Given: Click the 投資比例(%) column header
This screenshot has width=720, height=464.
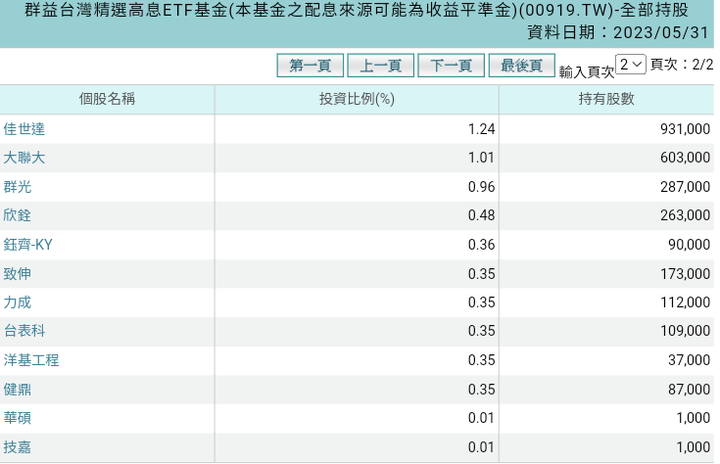Looking at the screenshot, I should click(357, 99).
